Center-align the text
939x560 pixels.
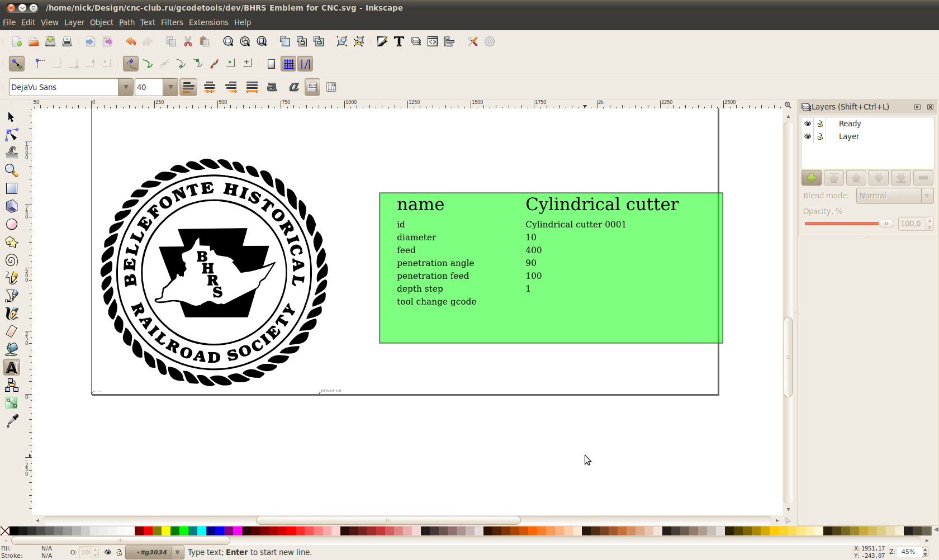tap(210, 87)
